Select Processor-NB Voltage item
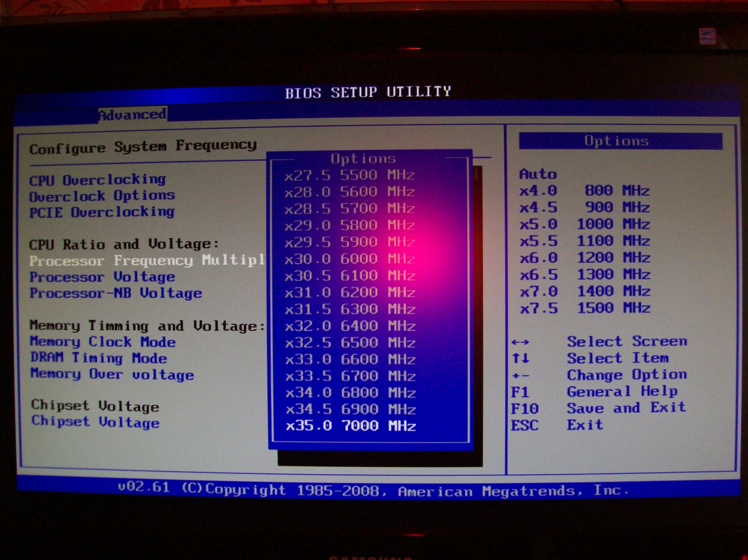Viewport: 748px width, 560px height. tap(116, 293)
